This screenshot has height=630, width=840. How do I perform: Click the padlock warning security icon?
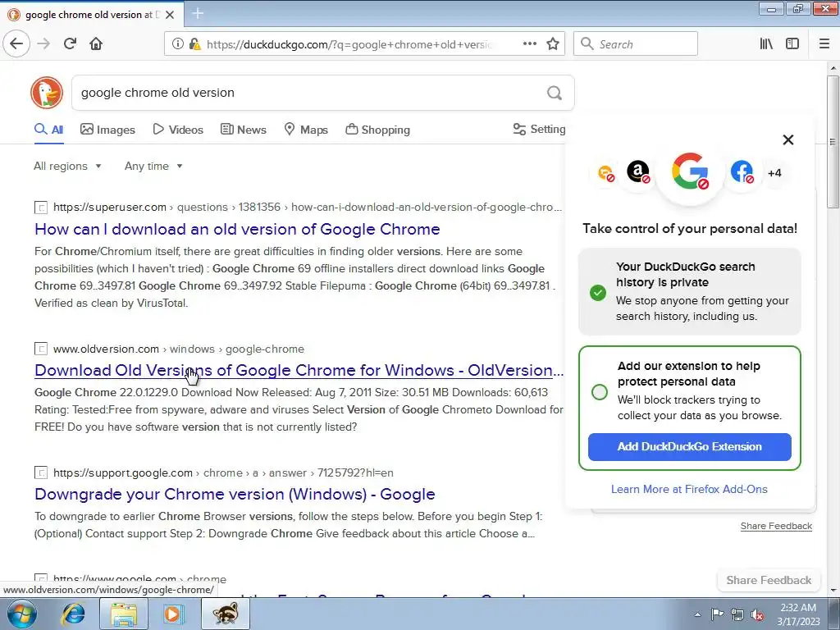point(195,44)
